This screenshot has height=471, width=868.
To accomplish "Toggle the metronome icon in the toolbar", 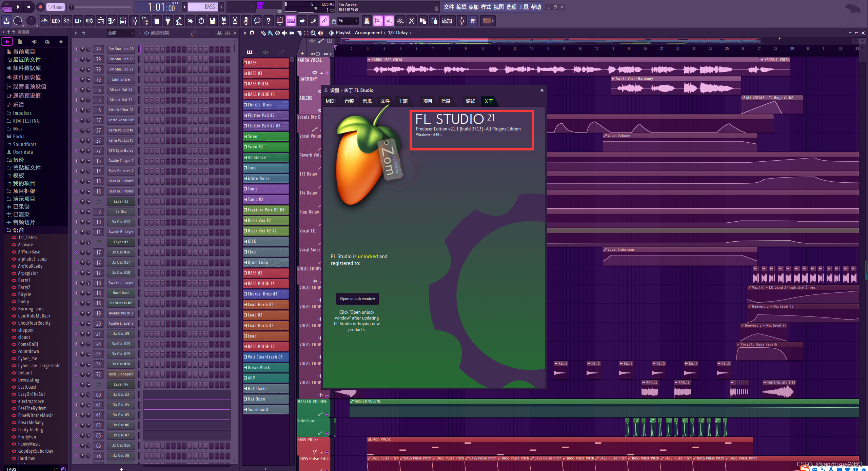I will (x=45, y=21).
